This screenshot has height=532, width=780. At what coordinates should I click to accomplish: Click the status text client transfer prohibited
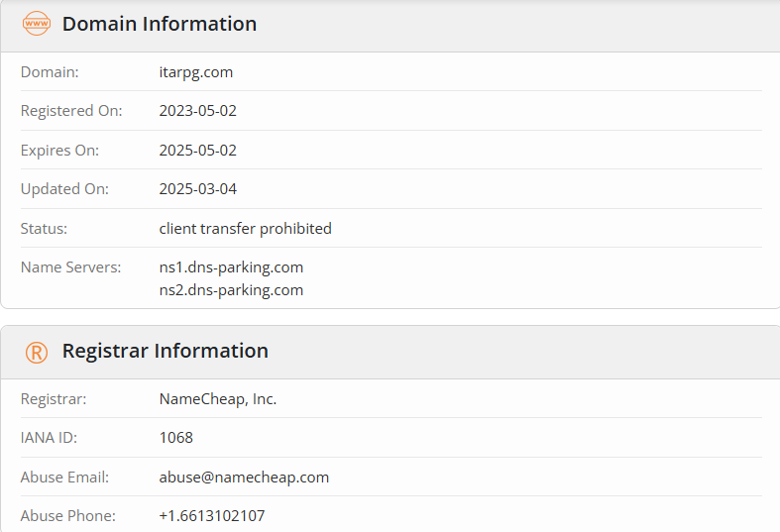245,229
